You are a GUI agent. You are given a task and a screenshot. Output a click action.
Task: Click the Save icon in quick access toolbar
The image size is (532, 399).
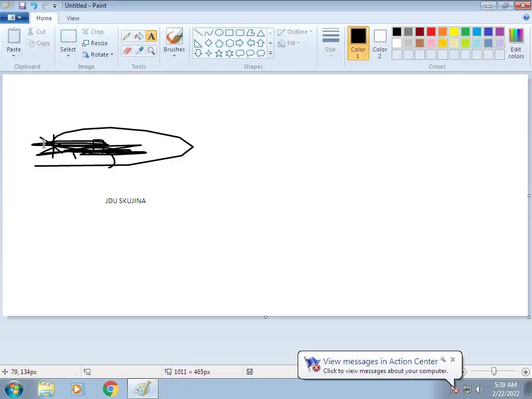(22, 5)
